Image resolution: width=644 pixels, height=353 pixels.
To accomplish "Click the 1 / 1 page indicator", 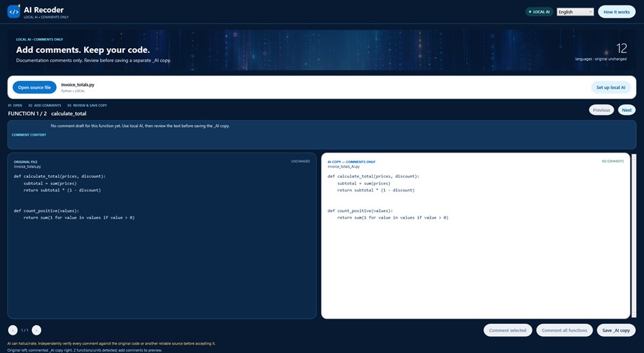I will pos(24,330).
